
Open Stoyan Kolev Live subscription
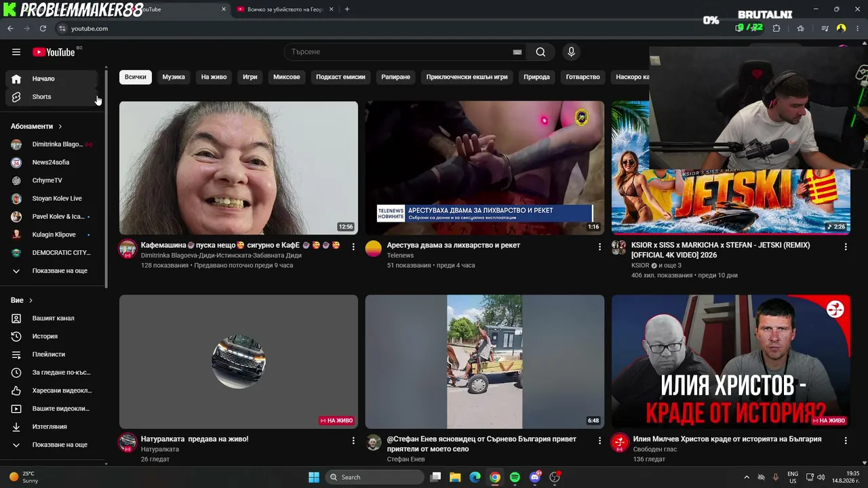(52, 199)
